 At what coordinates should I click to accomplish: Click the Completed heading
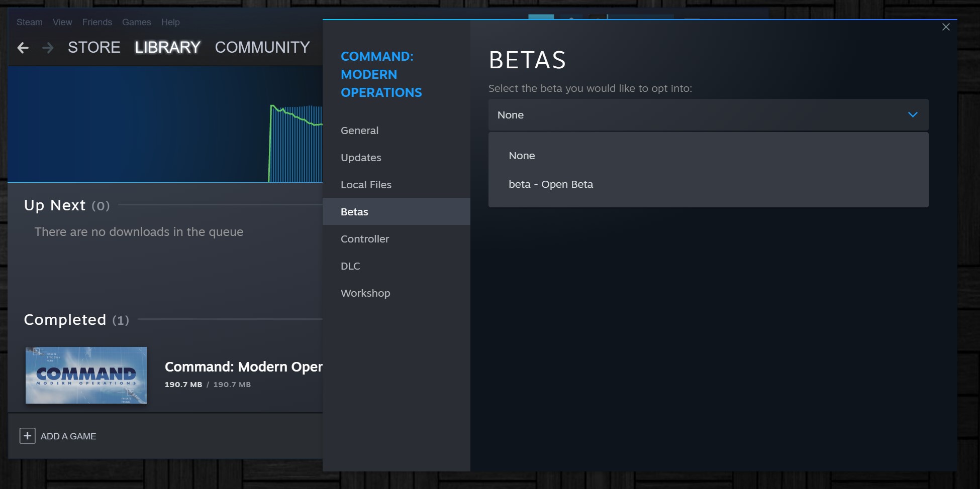click(76, 320)
